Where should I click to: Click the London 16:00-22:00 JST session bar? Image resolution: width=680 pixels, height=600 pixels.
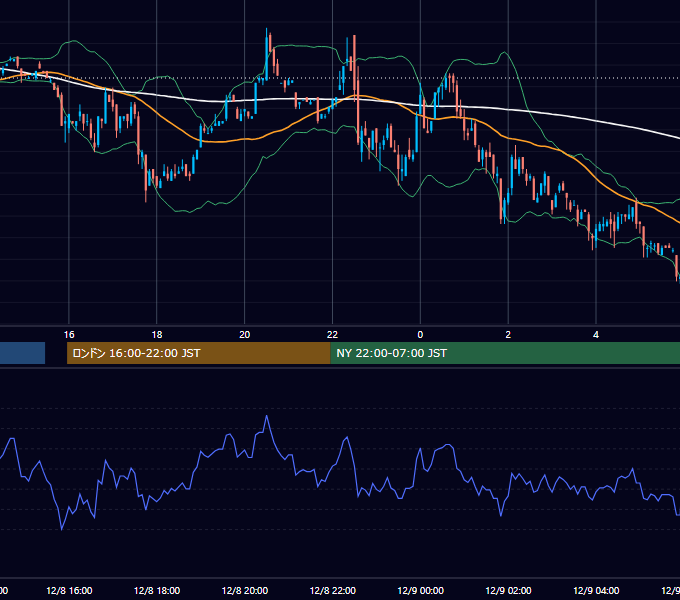pyautogui.click(x=199, y=353)
